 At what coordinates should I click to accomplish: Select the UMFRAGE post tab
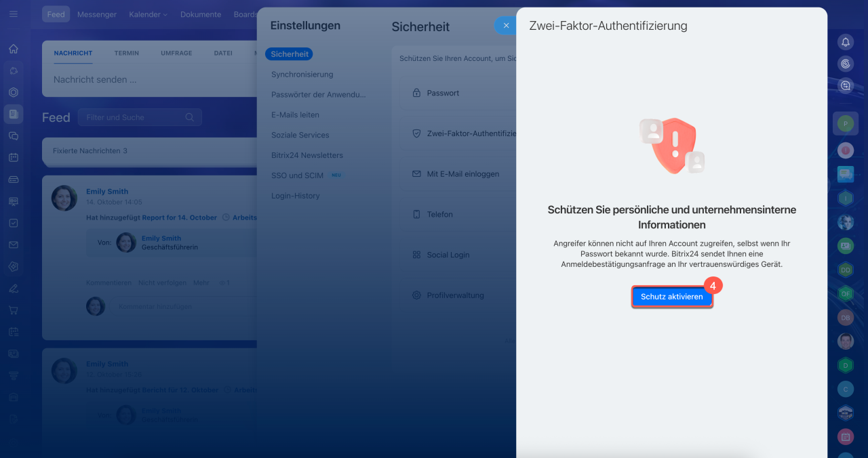176,53
